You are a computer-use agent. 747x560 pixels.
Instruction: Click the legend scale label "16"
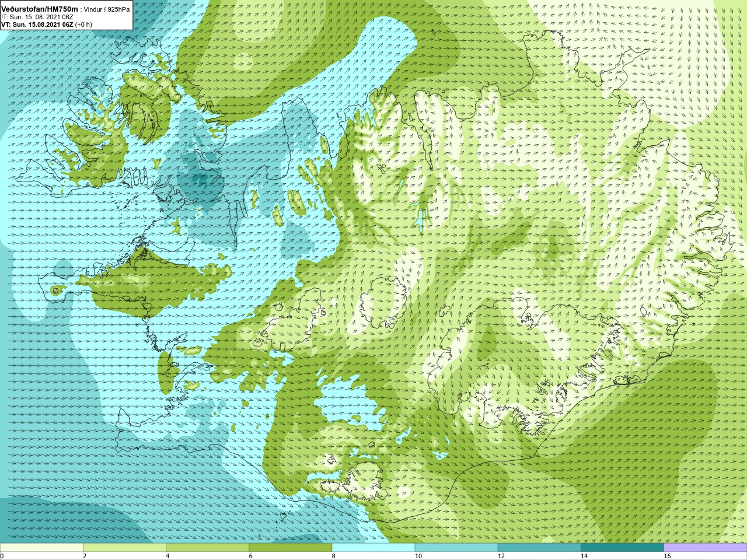(x=667, y=556)
